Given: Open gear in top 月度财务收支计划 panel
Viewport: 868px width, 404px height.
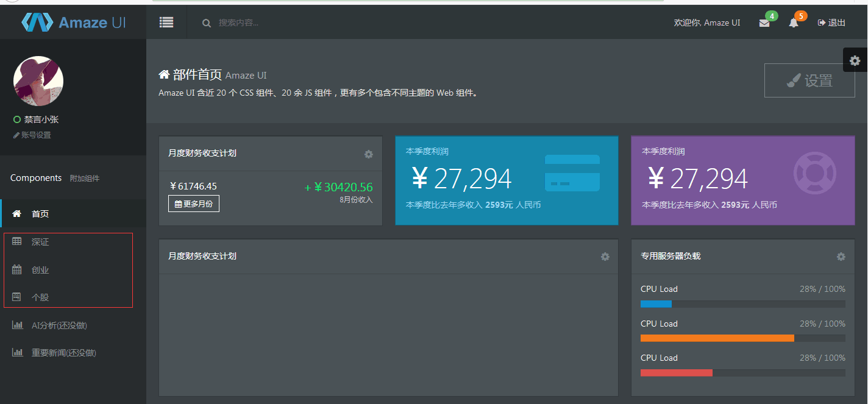Looking at the screenshot, I should (369, 154).
